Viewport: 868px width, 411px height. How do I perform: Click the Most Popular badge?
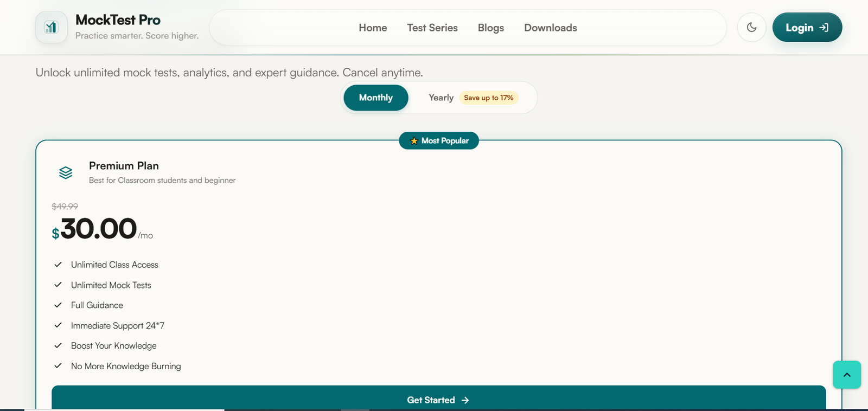click(439, 140)
